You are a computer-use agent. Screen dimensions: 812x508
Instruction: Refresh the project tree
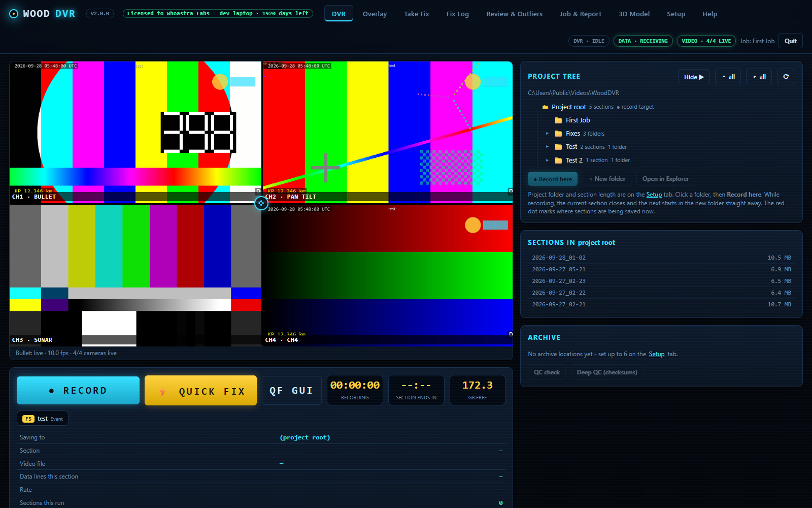(x=786, y=77)
